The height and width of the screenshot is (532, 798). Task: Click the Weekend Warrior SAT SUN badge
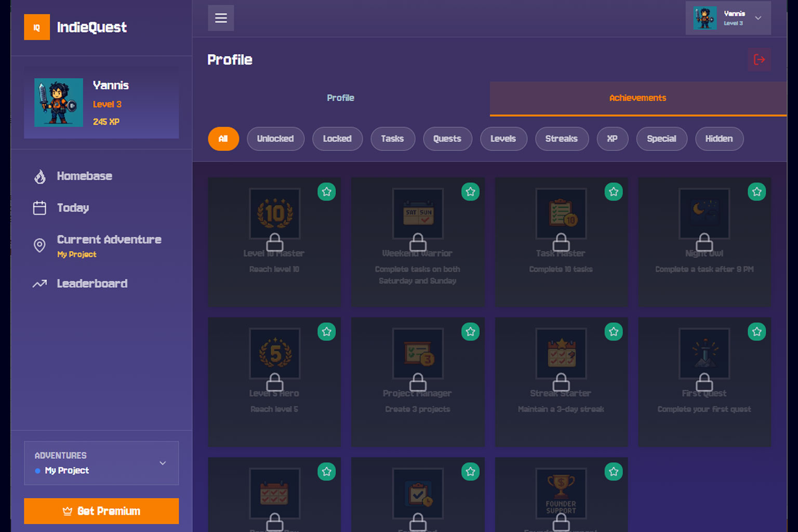click(418, 213)
